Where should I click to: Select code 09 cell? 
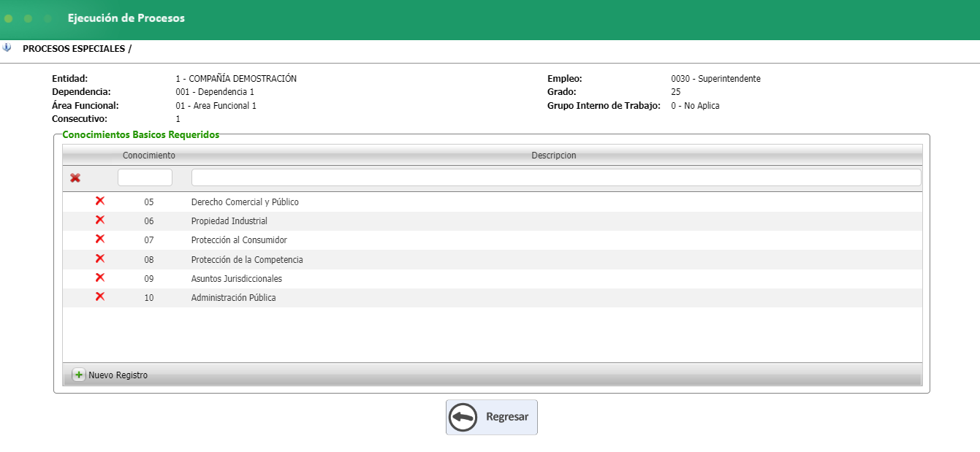(149, 279)
